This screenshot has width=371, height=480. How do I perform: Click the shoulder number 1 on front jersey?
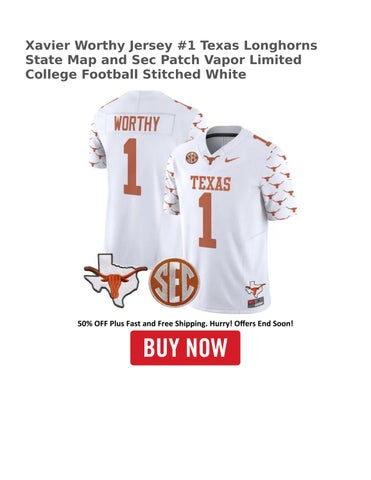(x=261, y=139)
